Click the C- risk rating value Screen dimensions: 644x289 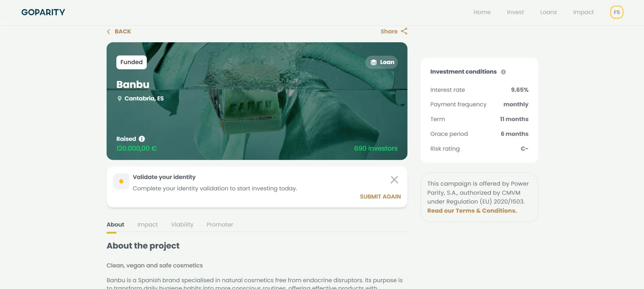tap(524, 149)
